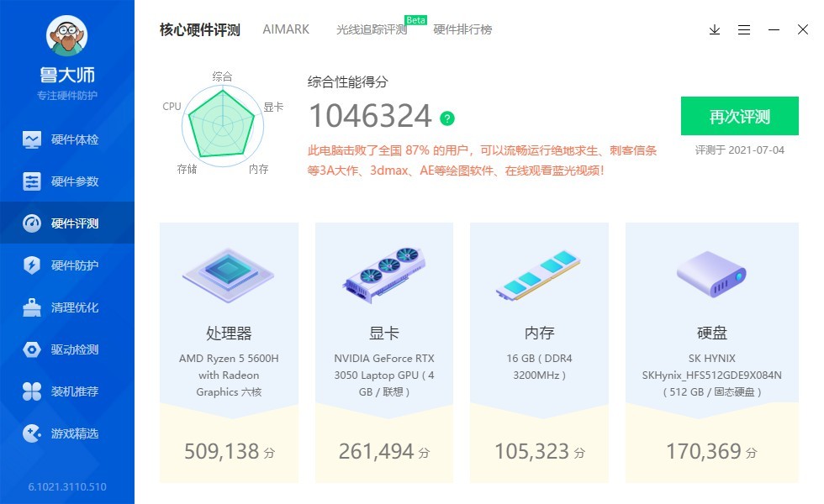Click disk score 170,369 分
This screenshot has height=504, width=824.
tap(712, 452)
